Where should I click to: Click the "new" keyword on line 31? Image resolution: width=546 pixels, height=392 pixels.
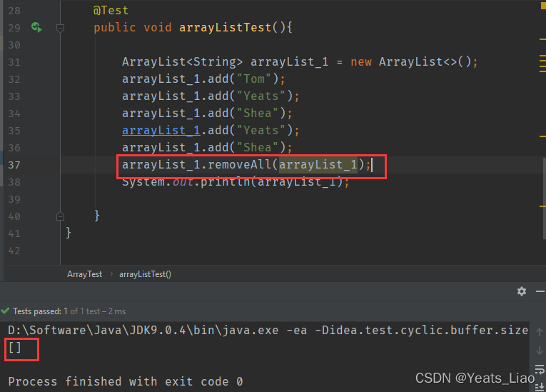coord(361,61)
